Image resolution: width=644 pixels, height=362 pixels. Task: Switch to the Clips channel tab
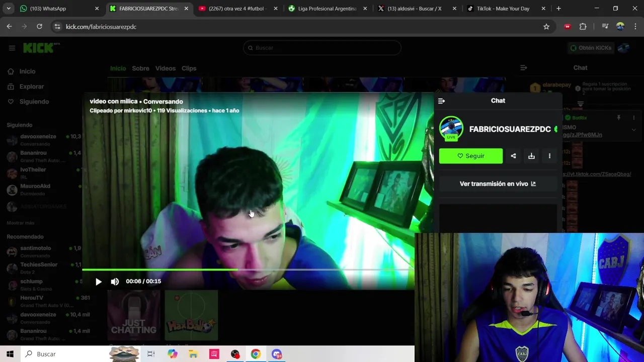click(x=189, y=68)
